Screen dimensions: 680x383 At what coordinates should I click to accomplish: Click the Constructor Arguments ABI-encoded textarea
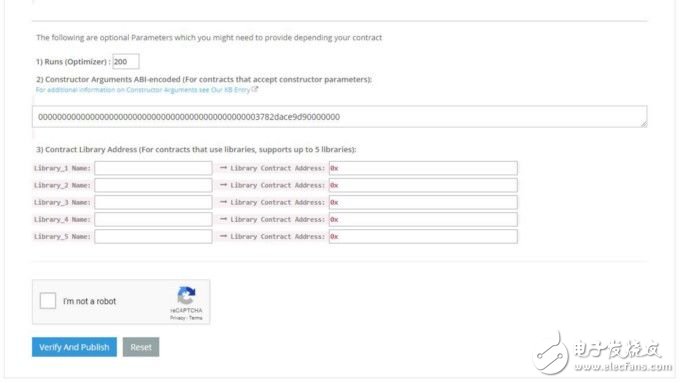340,117
